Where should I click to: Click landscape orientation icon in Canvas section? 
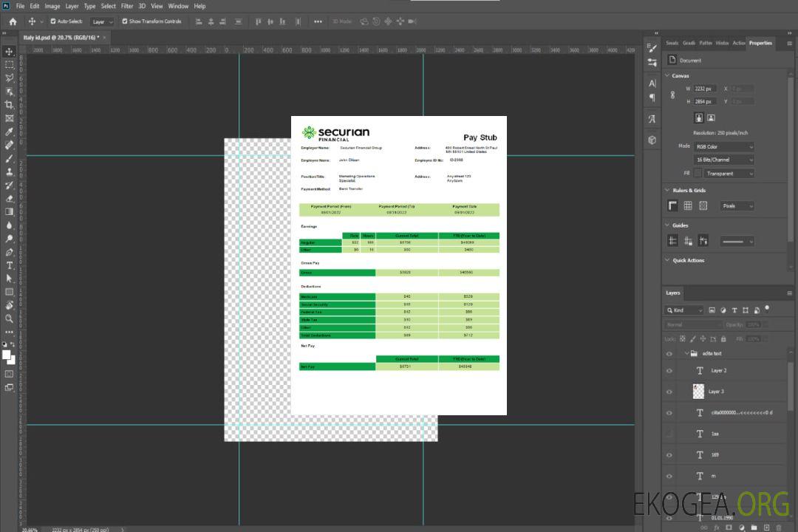(711, 117)
